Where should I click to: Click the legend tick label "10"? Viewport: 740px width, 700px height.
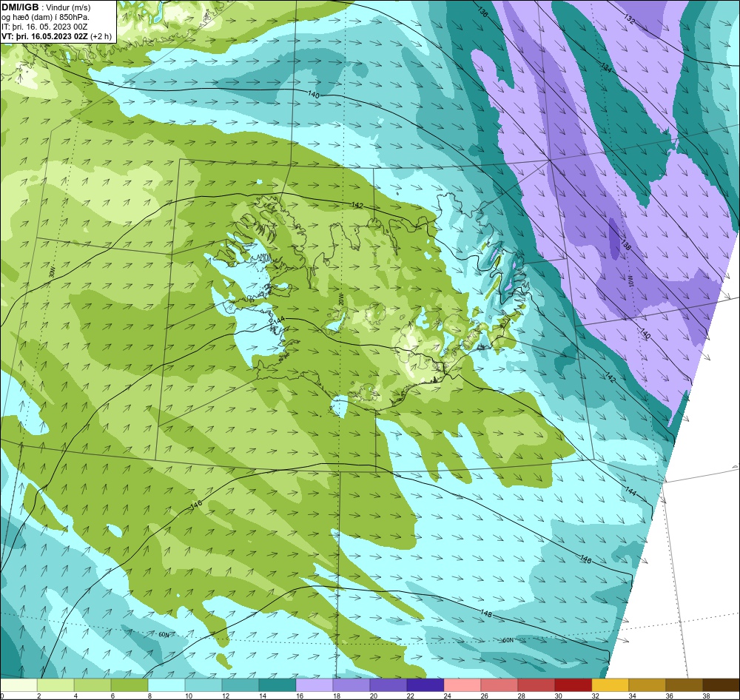point(188,696)
